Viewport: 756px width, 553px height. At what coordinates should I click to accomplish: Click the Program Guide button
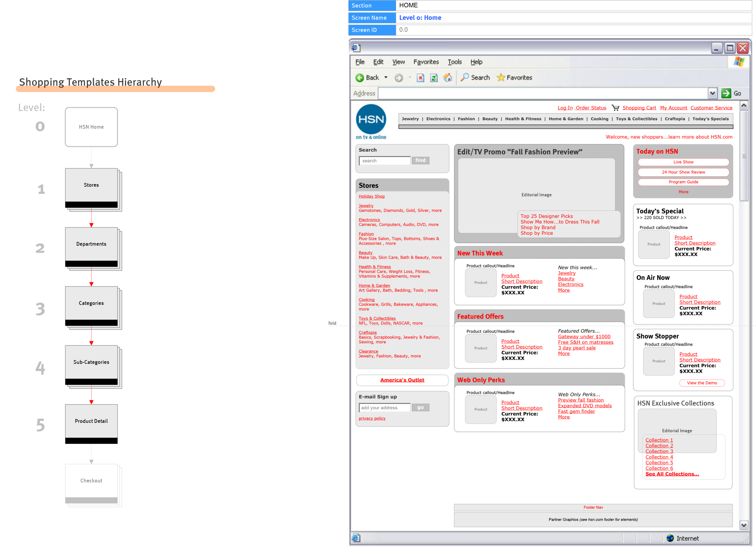[x=683, y=182]
